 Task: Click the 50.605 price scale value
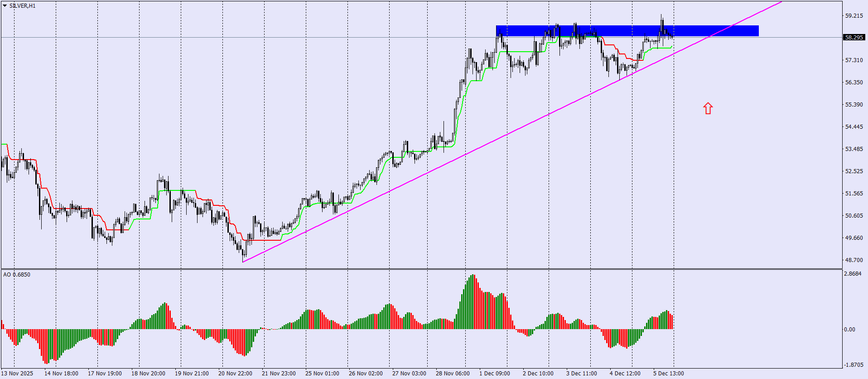tap(854, 216)
